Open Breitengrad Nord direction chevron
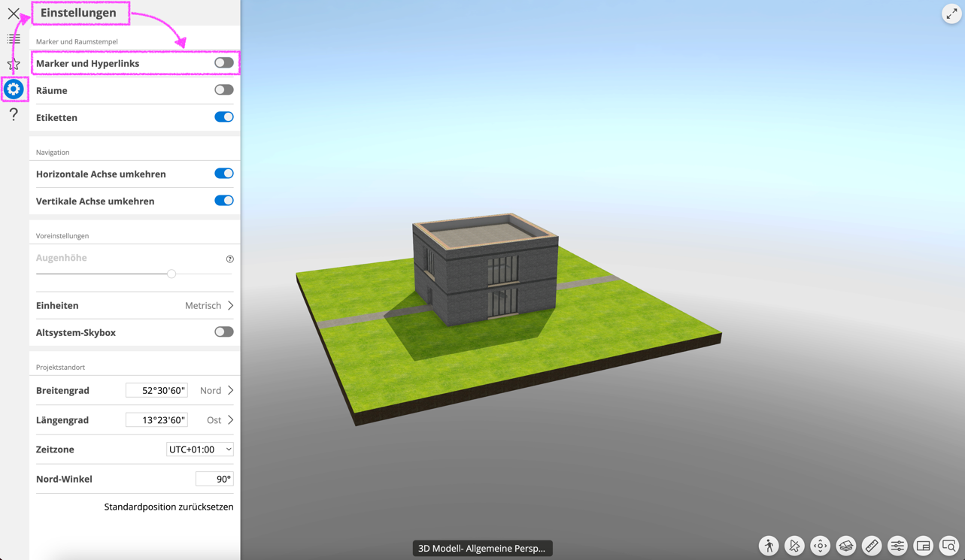This screenshot has height=560, width=965. 230,390
